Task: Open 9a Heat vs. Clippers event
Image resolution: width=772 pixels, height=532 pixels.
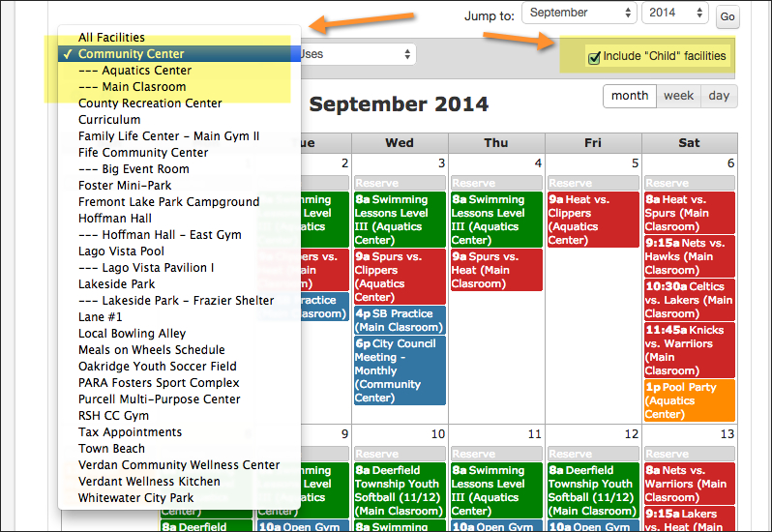Action: click(x=593, y=220)
